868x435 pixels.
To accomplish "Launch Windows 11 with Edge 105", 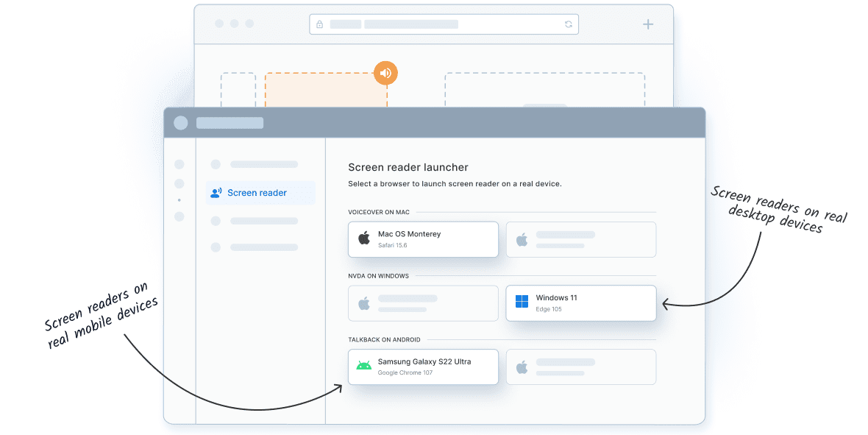I will [580, 303].
